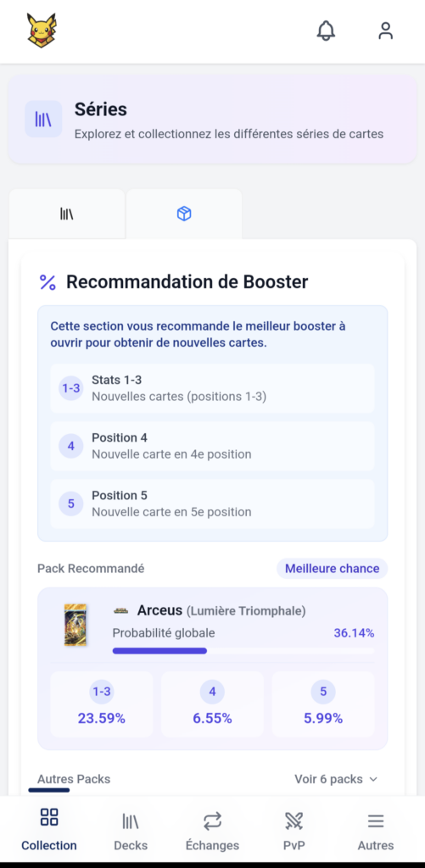Viewport: 425px width, 868px height.
Task: Switch to the library books tab
Action: click(x=66, y=214)
